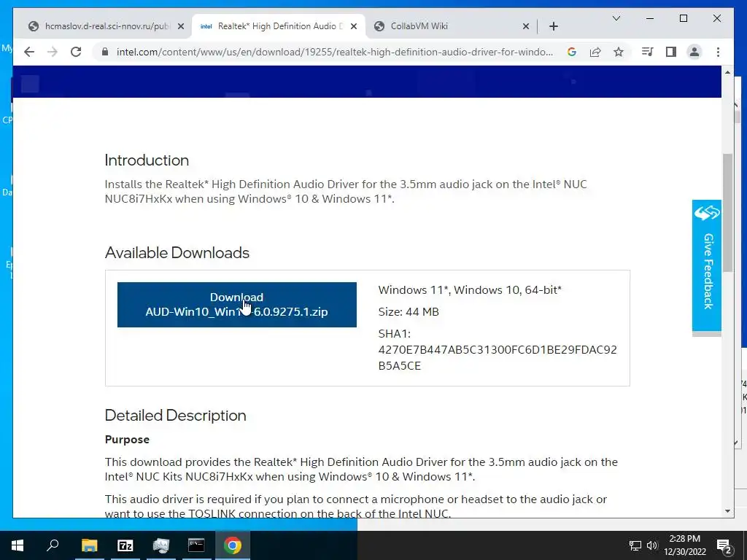Open the media control icon in toolbar
Image resolution: width=747 pixels, height=560 pixels.
click(x=648, y=52)
